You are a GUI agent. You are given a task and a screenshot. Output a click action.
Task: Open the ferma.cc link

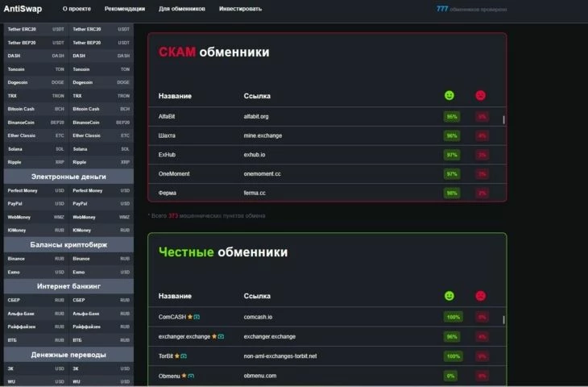255,193
